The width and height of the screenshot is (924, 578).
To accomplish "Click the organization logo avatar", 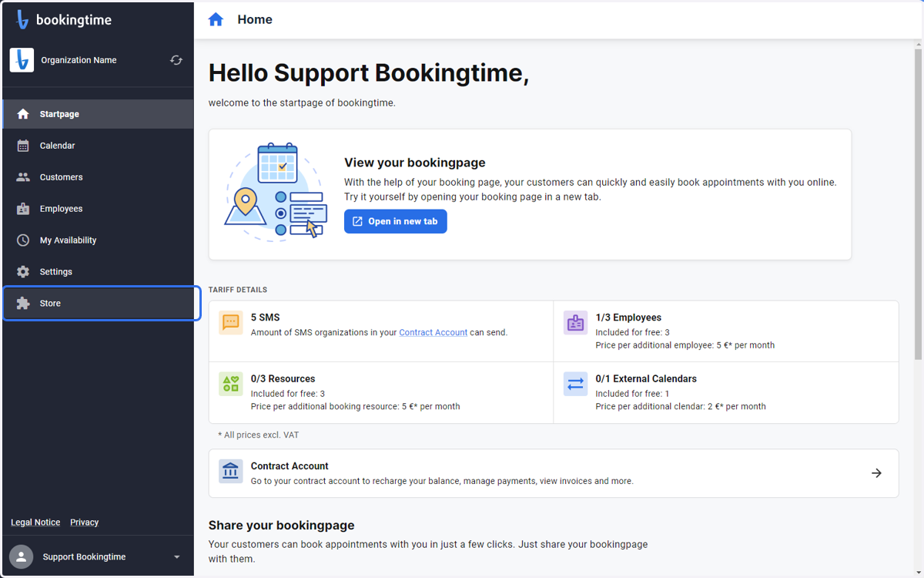I will (22, 60).
